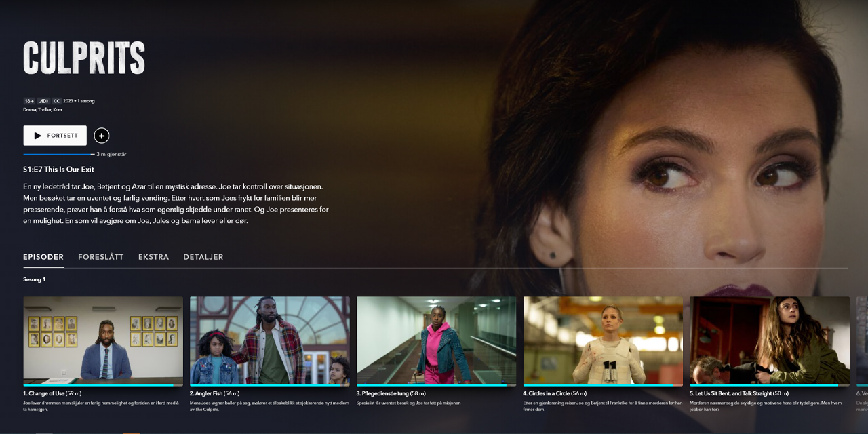Click the Circles in a Circle description text
Image resolution: width=868 pixels, height=434 pixels.
603,406
